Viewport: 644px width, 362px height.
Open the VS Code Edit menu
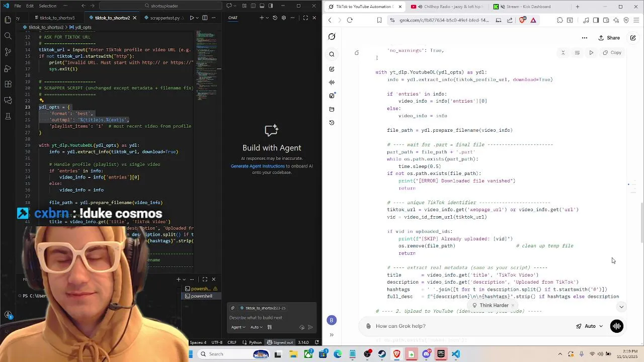point(30,6)
